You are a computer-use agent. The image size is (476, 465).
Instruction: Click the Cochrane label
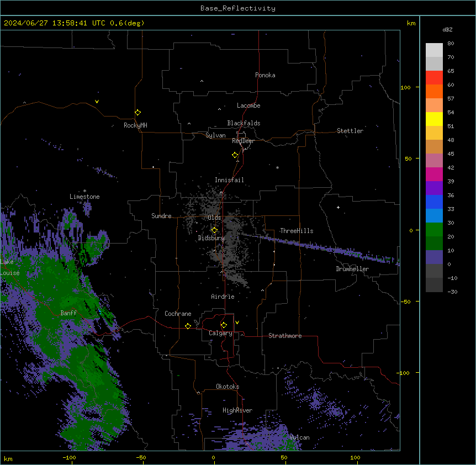178,314
